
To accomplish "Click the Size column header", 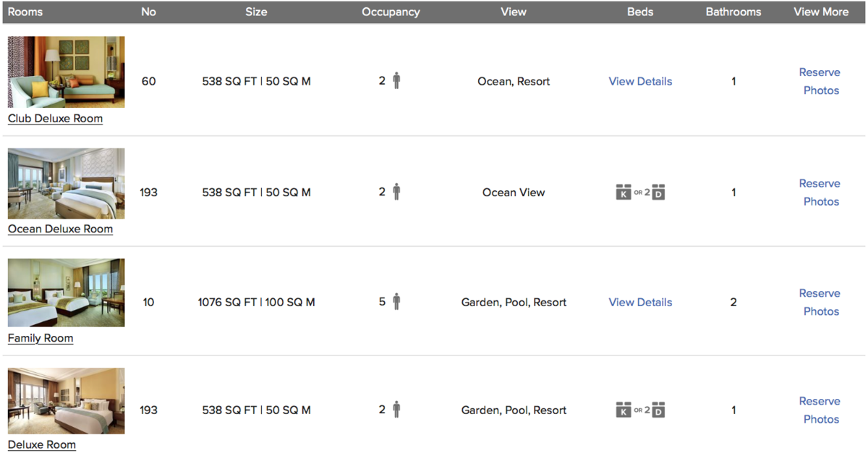I will click(x=256, y=12).
